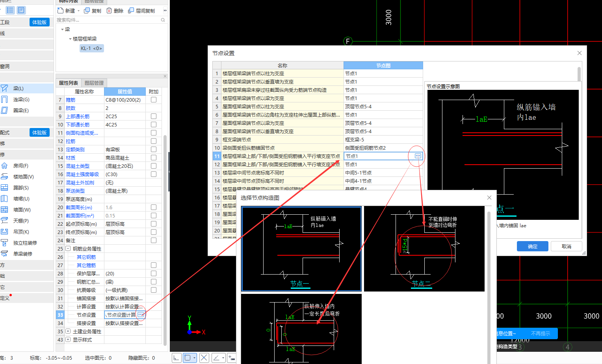The width and height of the screenshot is (602, 364).
Task: Click the 新建 (new component) icon
Action: [x=61, y=11]
